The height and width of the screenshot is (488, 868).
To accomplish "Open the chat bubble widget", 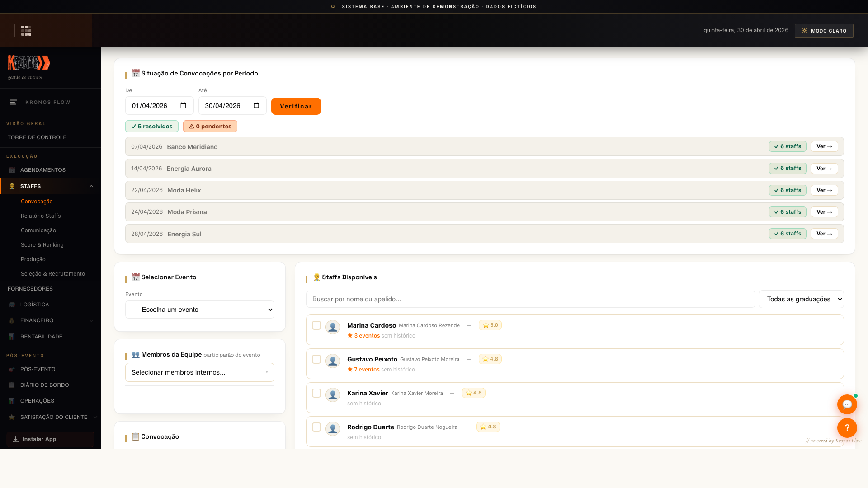I will [847, 404].
